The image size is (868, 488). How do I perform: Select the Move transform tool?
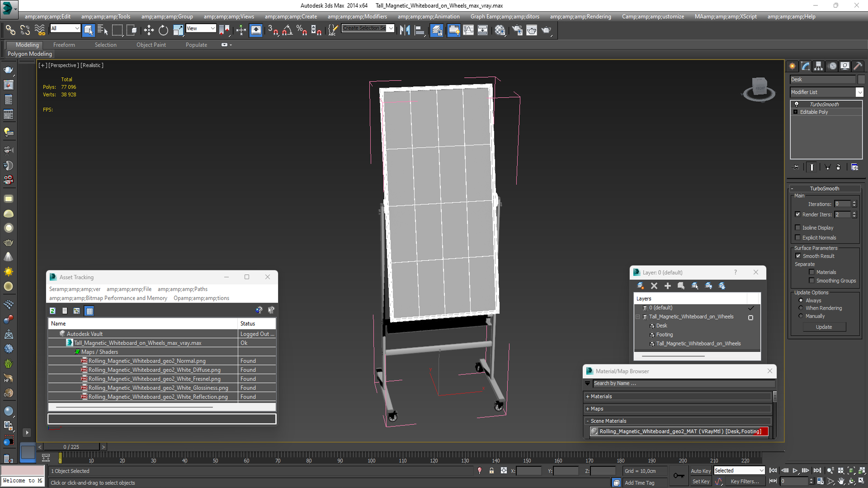[x=149, y=30]
